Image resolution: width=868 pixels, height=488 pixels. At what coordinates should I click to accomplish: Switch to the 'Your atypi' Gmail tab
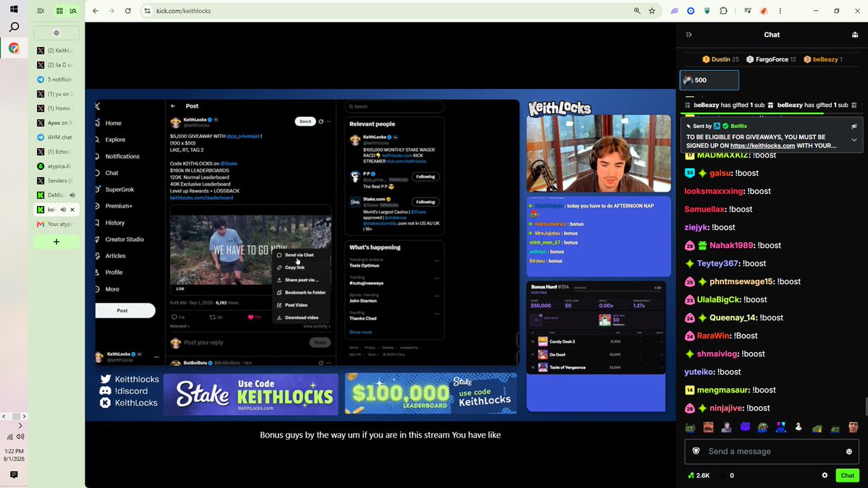tap(56, 225)
